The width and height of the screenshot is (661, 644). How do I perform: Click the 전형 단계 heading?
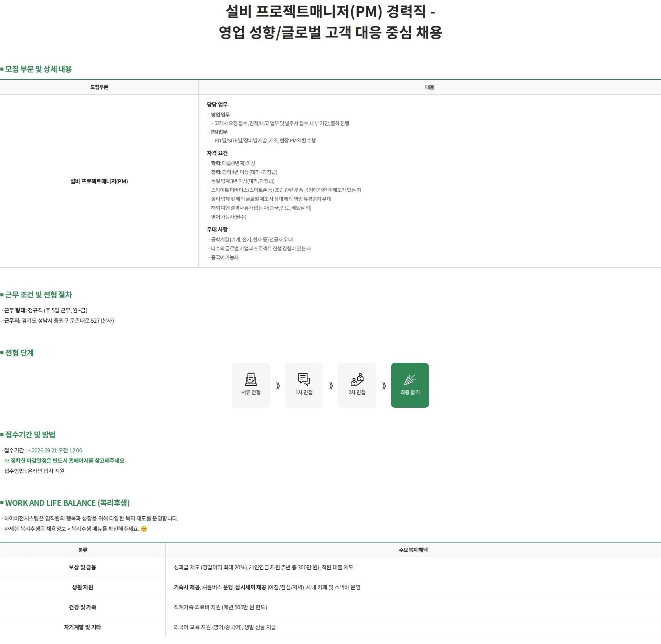(x=19, y=353)
